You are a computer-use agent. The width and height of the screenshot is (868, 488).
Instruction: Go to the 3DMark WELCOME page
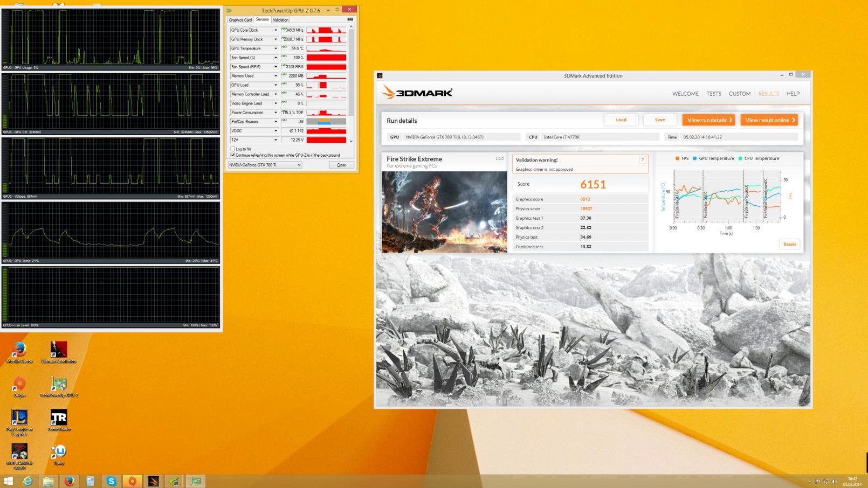point(685,94)
